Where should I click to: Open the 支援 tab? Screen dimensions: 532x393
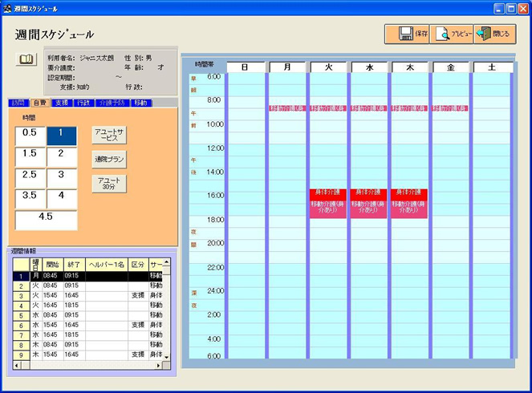tap(62, 103)
